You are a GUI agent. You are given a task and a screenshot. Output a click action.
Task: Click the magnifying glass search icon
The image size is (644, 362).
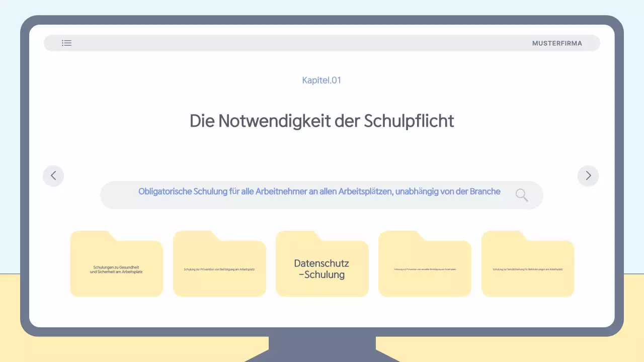pos(521,195)
